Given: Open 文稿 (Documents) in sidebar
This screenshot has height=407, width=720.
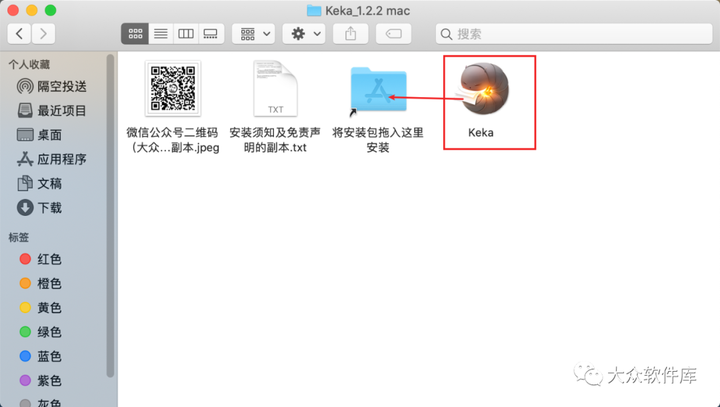Looking at the screenshot, I should (x=39, y=183).
